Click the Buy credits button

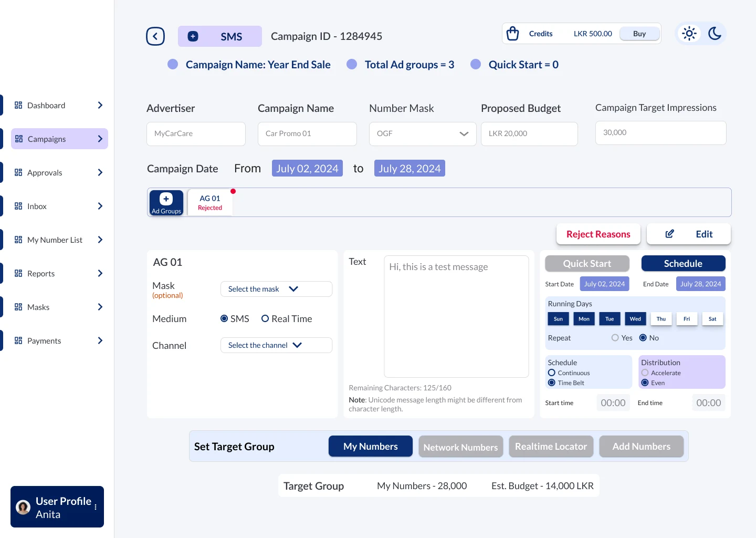(639, 34)
